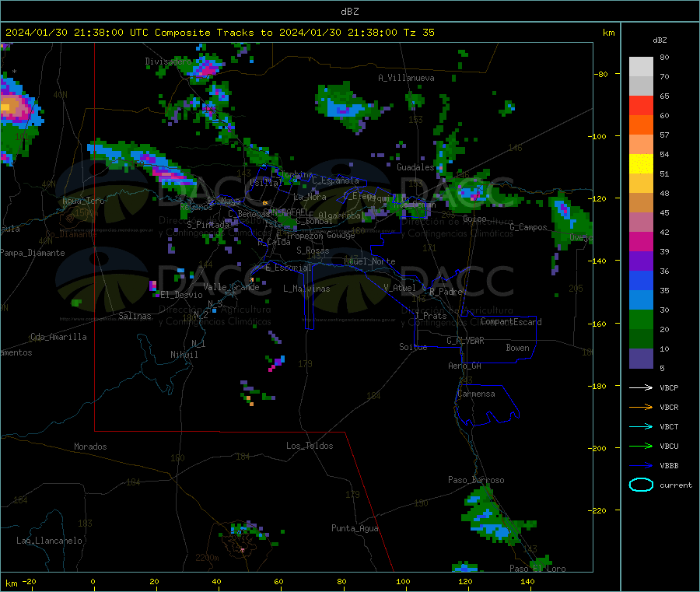Click the Los_Toldos place label

pos(310,446)
